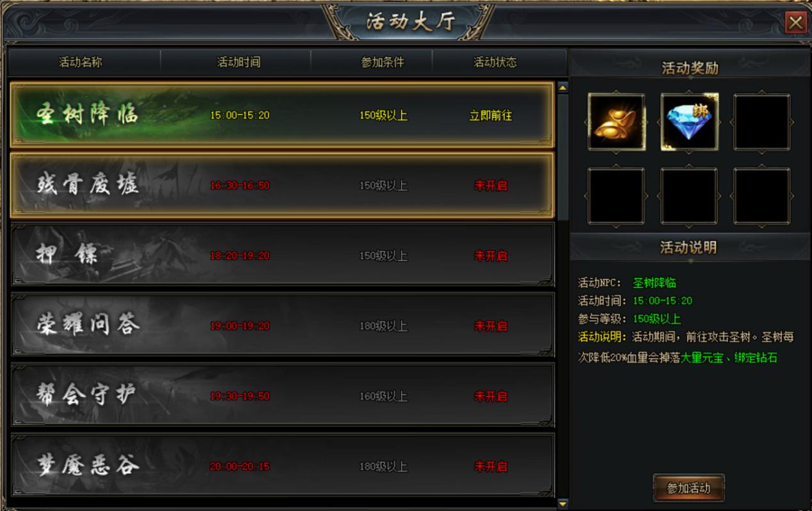The image size is (812, 511).
Task: Click the 活动状态 column header
Action: pyautogui.click(x=495, y=62)
